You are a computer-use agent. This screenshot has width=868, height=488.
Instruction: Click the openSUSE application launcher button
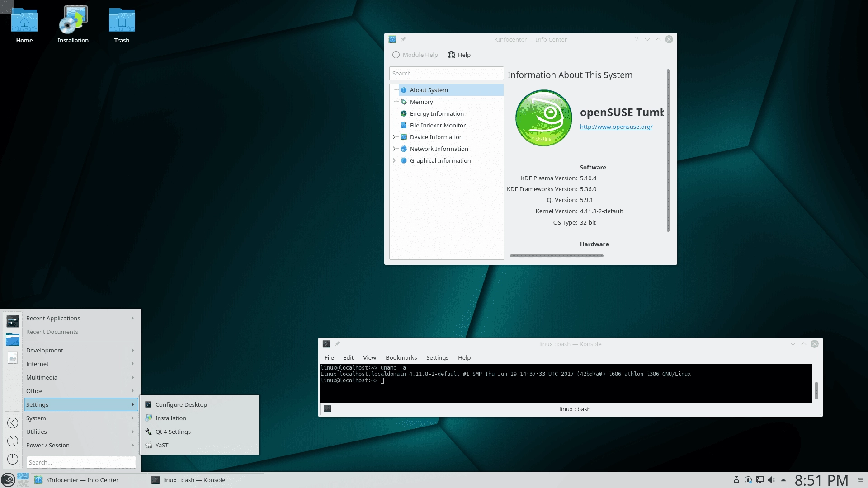tap(8, 480)
